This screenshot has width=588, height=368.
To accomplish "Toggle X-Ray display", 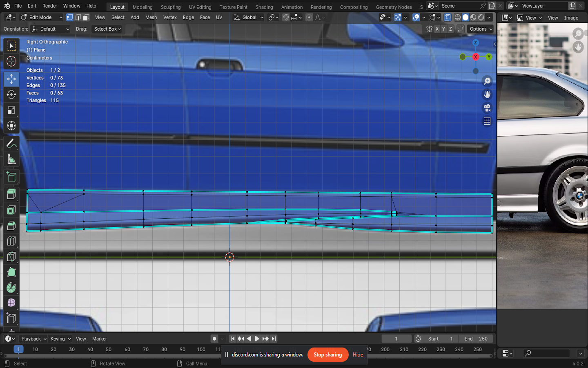I will 448,18.
